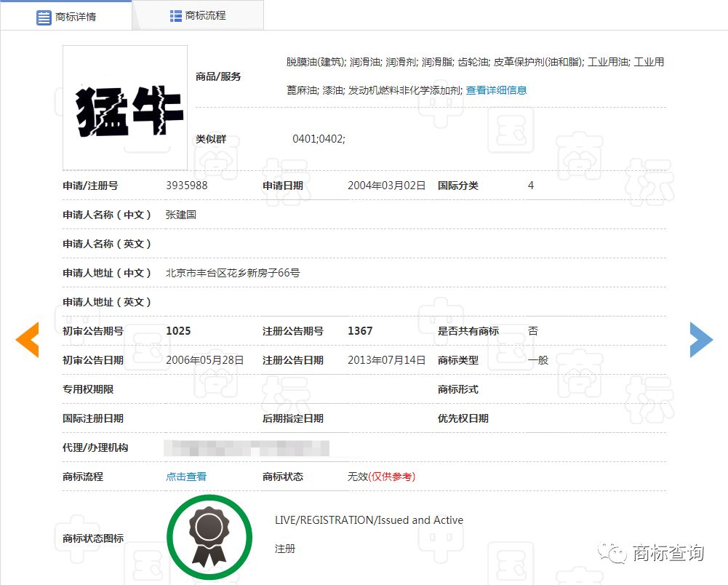Click the green registration medal status icon
Viewport: 728px width, 585px height.
[209, 537]
